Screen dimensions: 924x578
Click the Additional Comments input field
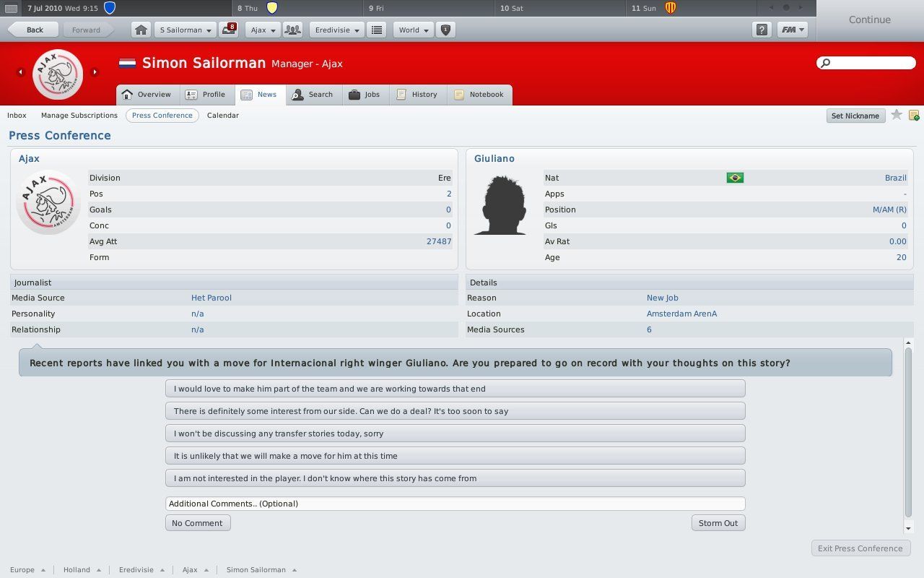click(455, 504)
